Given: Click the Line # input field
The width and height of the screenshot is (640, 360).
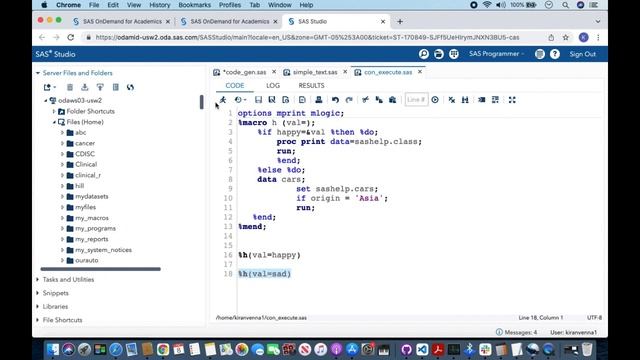Looking at the screenshot, I should [x=416, y=100].
